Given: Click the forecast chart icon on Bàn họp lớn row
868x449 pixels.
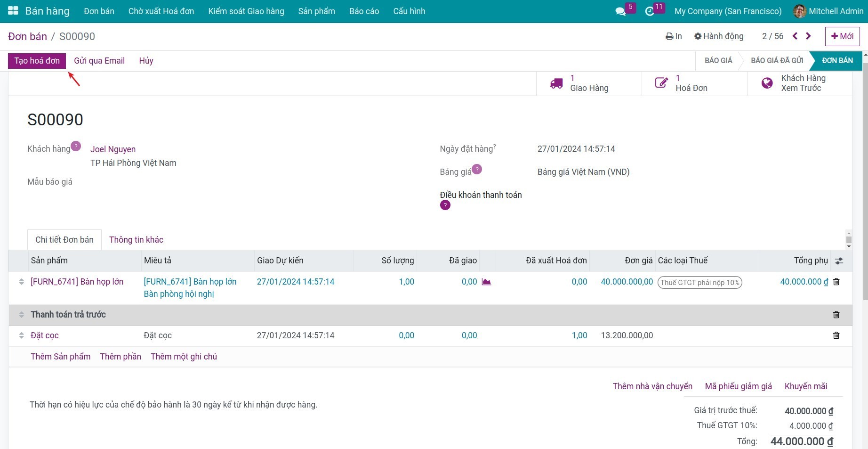Looking at the screenshot, I should 486,282.
